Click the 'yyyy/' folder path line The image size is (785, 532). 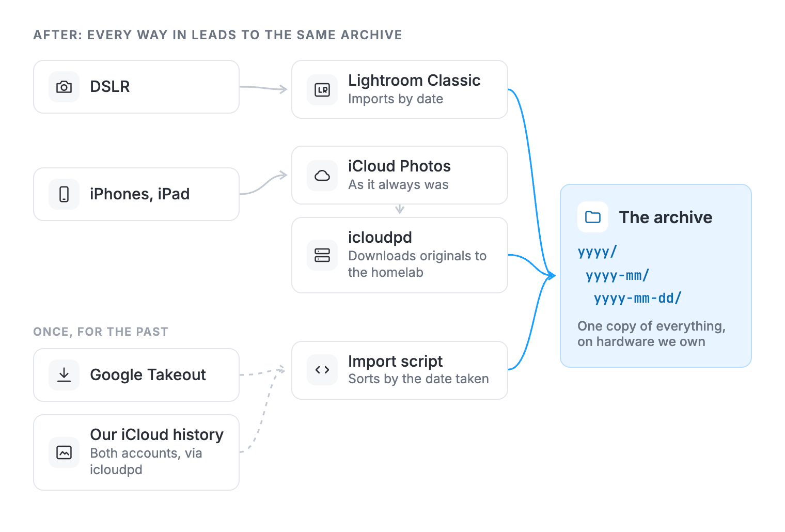click(598, 252)
